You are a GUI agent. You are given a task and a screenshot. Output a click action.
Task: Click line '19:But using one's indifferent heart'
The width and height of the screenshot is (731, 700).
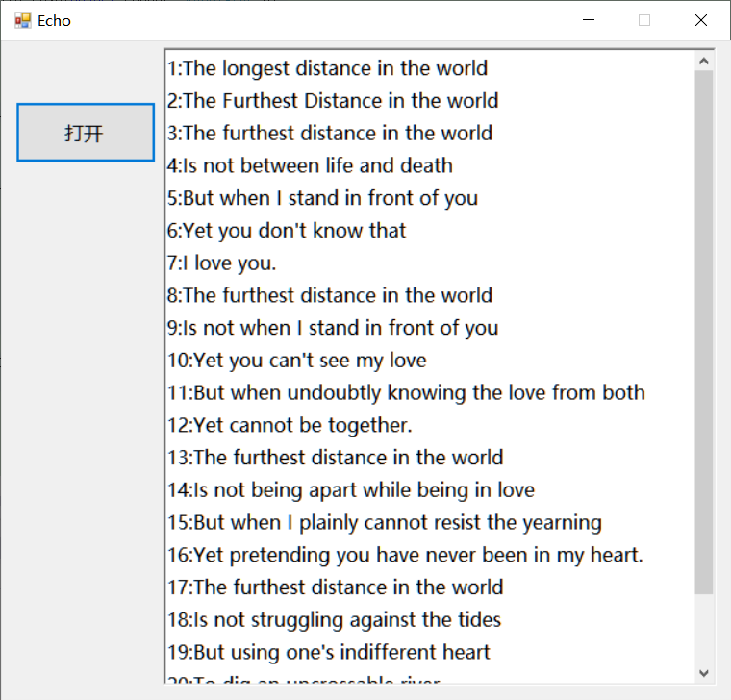point(329,652)
